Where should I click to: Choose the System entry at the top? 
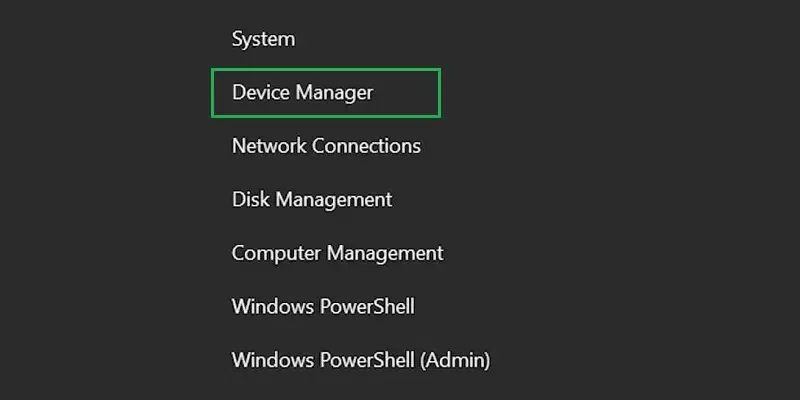click(263, 40)
